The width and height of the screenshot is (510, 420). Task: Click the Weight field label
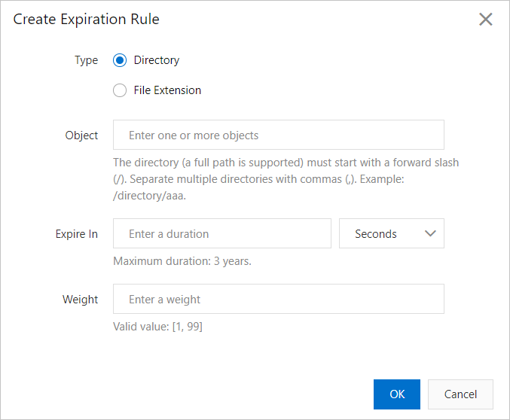click(x=81, y=300)
